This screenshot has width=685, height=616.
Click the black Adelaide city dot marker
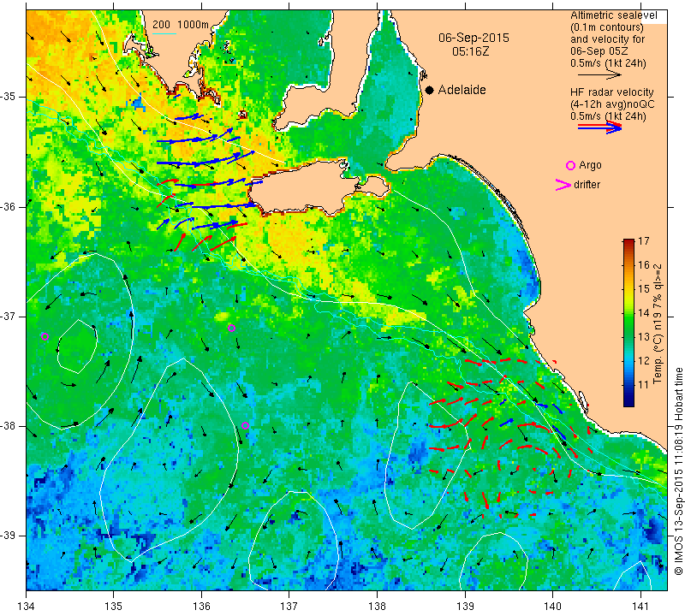coord(430,90)
